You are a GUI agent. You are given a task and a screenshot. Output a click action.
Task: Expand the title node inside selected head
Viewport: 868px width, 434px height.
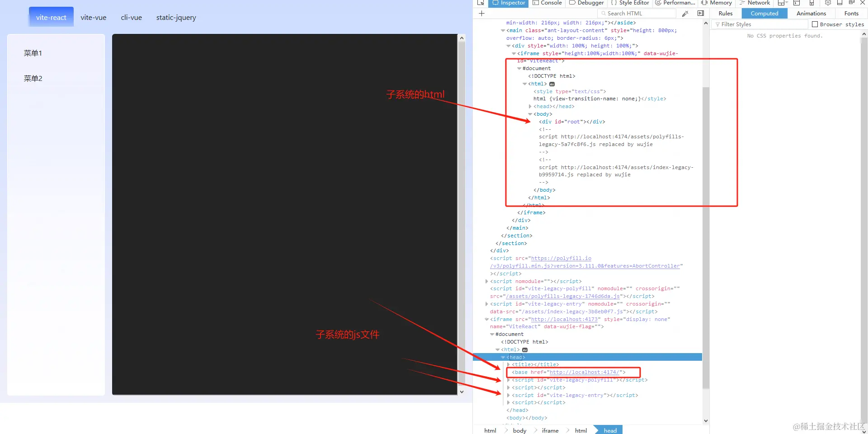point(508,365)
